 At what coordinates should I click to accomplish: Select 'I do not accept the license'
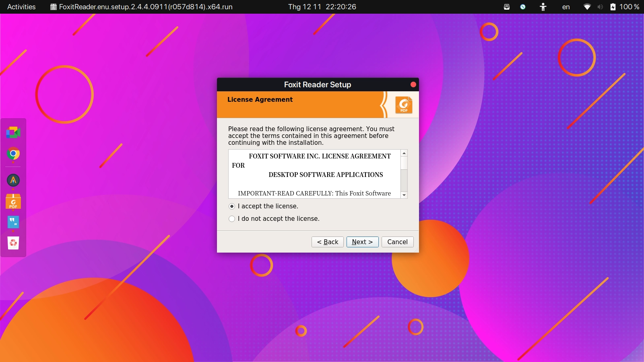coord(274,219)
